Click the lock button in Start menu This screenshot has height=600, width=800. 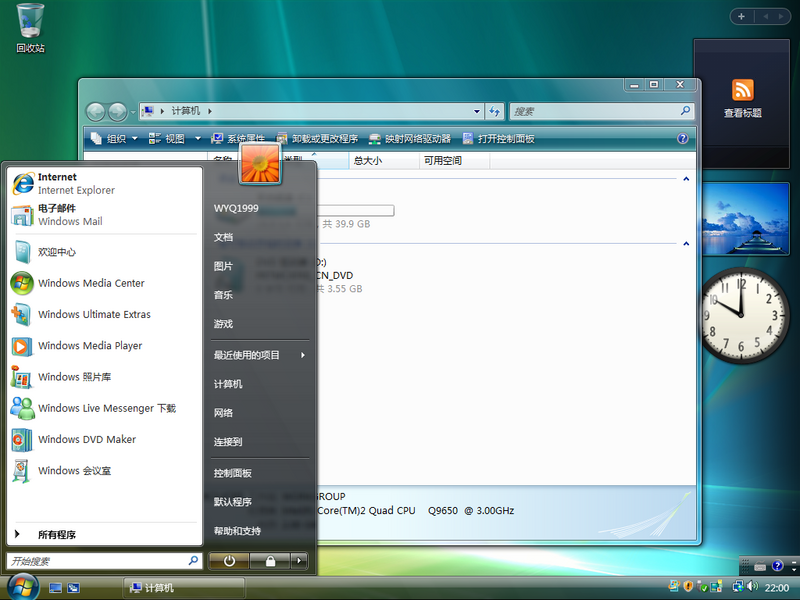[x=270, y=561]
